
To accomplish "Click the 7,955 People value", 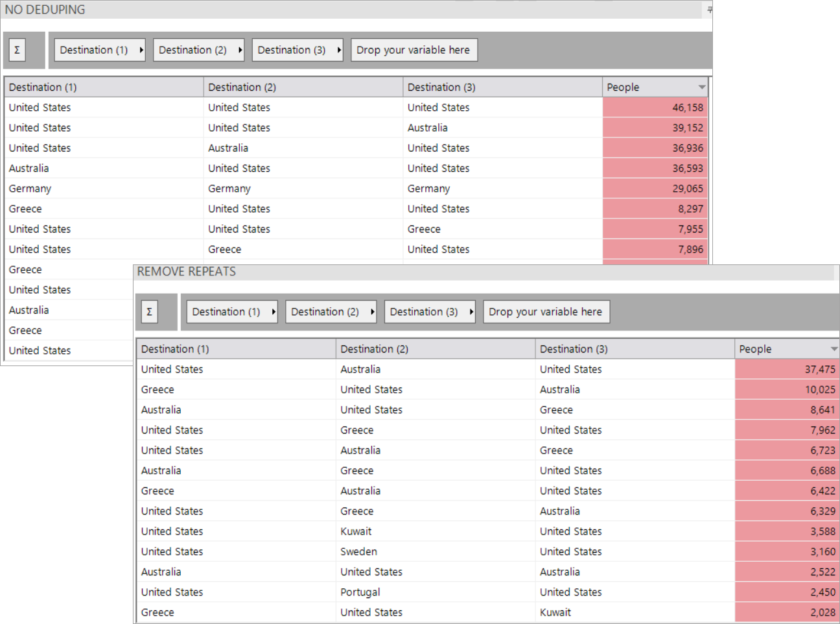I will point(690,229).
